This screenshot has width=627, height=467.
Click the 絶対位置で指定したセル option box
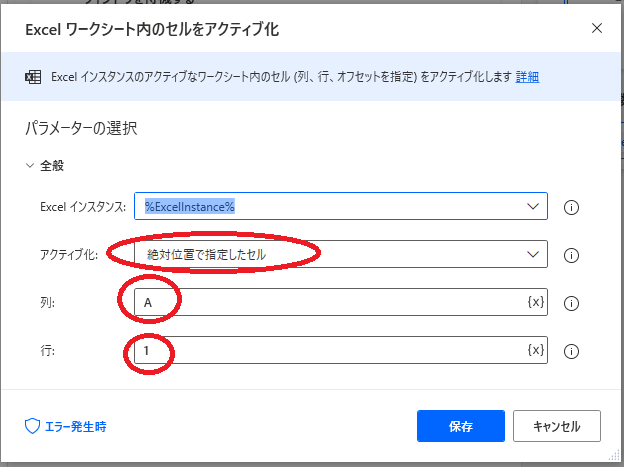coord(330,255)
